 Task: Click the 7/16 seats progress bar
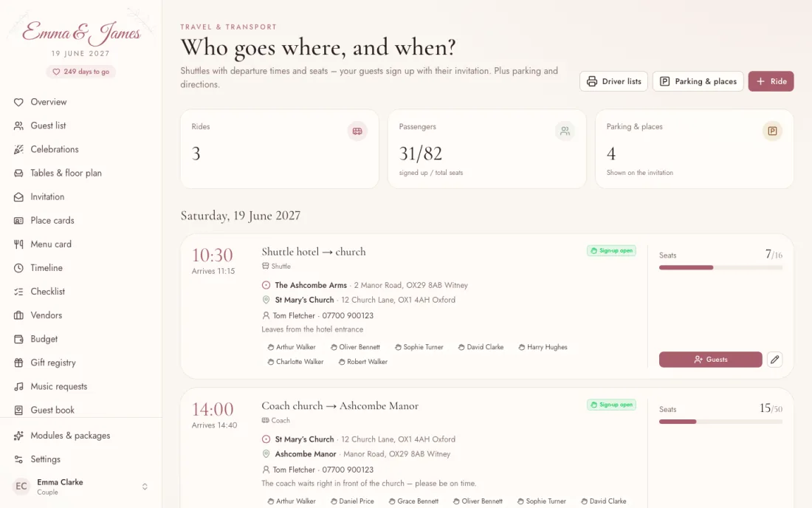coord(720,268)
